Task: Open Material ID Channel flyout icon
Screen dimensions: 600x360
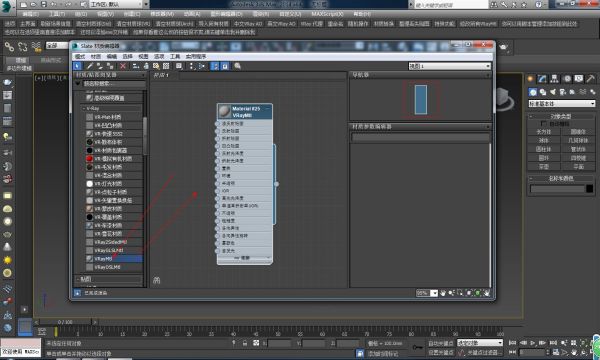Action: click(x=179, y=66)
